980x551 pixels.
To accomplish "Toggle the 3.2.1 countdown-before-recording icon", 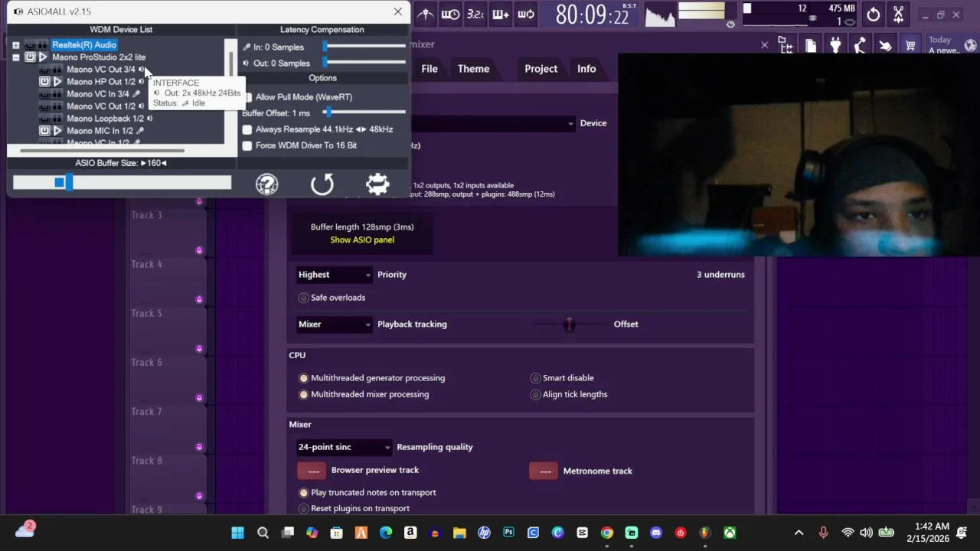I will [x=475, y=14].
